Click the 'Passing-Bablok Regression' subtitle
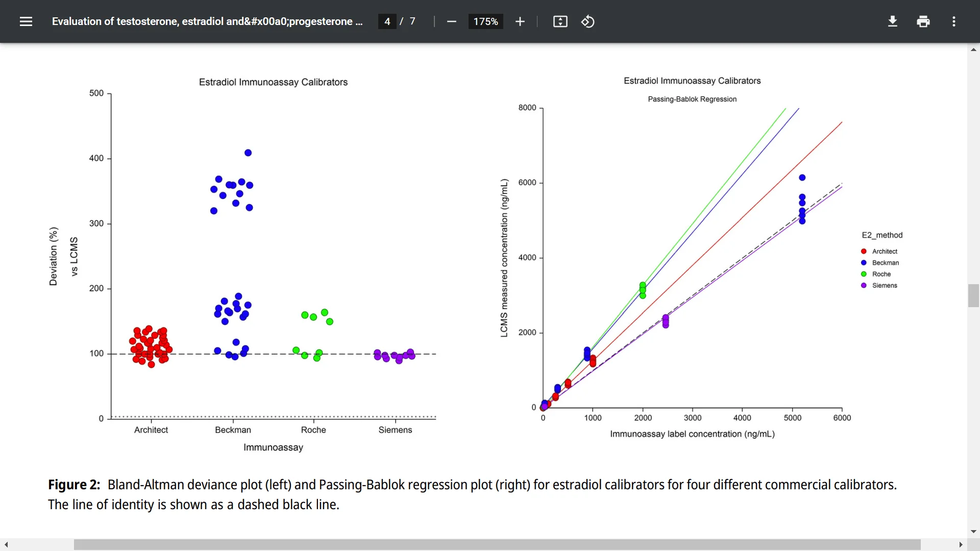The image size is (980, 551). click(692, 99)
